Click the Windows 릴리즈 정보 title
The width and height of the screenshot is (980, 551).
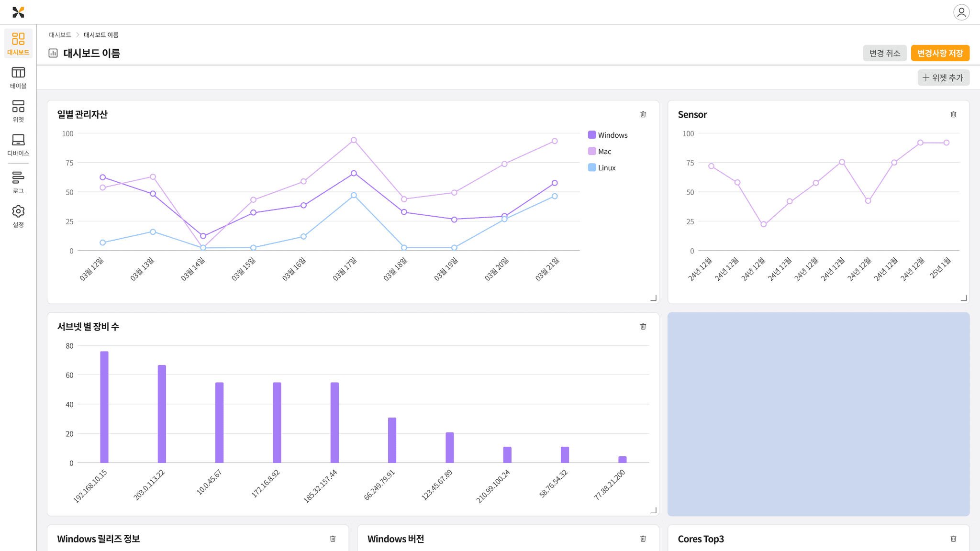pyautogui.click(x=99, y=539)
